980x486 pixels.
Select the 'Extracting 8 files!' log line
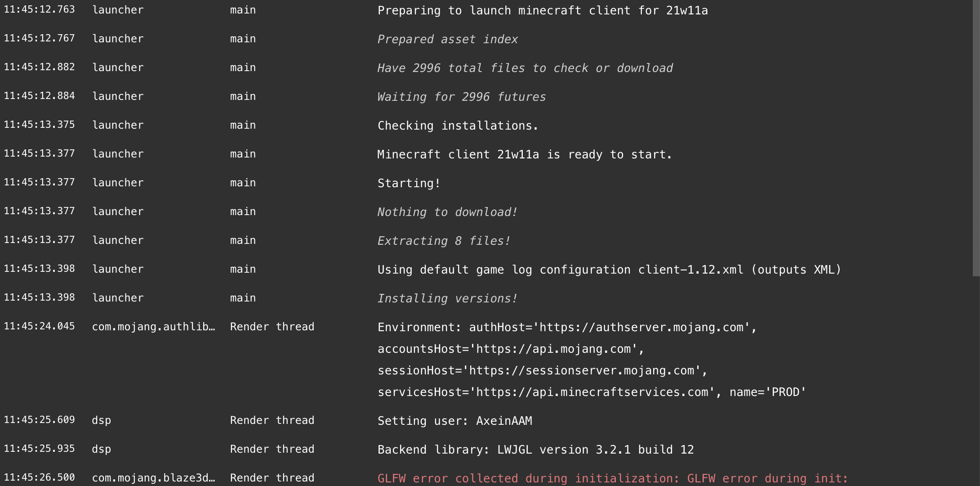click(x=444, y=241)
